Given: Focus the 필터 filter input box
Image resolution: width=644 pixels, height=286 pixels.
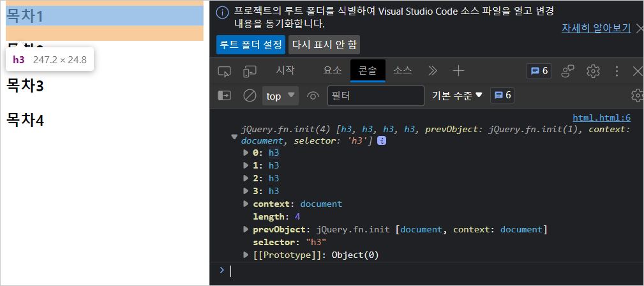Looking at the screenshot, I should coord(376,96).
